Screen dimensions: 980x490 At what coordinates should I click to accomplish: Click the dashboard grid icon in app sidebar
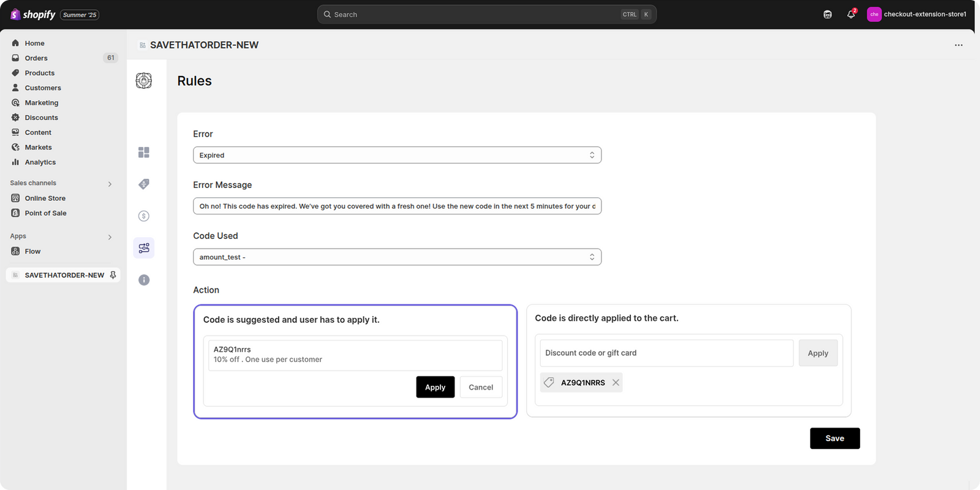pyautogui.click(x=144, y=153)
